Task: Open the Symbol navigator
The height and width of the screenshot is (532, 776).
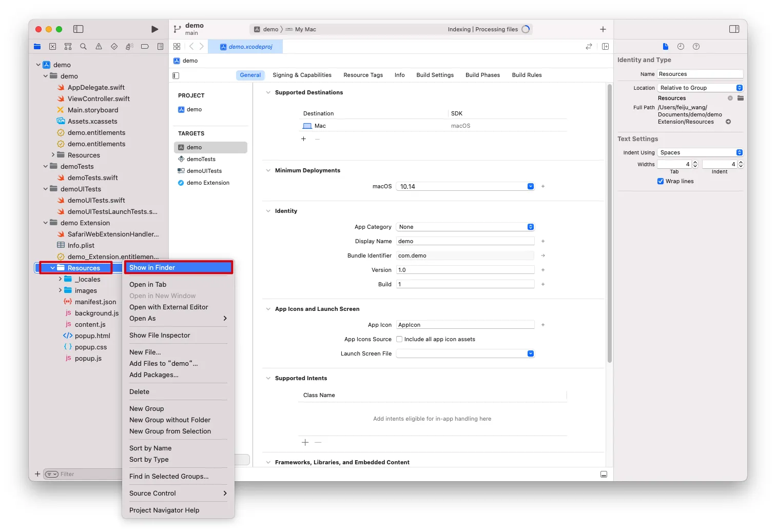Action: 68,47
